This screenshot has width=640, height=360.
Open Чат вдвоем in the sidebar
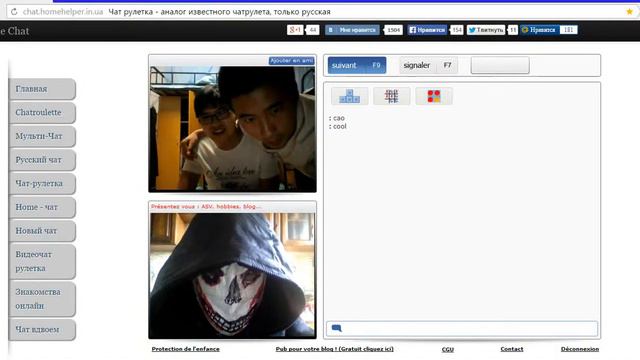pyautogui.click(x=42, y=329)
